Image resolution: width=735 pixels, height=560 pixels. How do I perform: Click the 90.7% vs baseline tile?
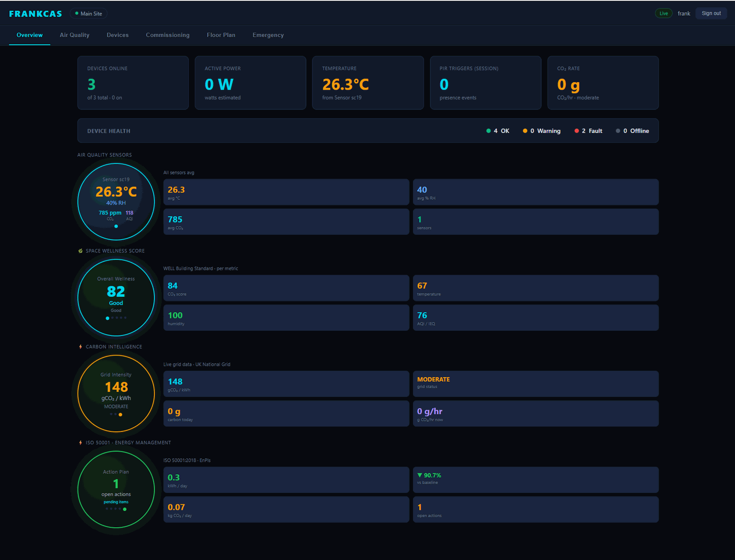(x=536, y=480)
